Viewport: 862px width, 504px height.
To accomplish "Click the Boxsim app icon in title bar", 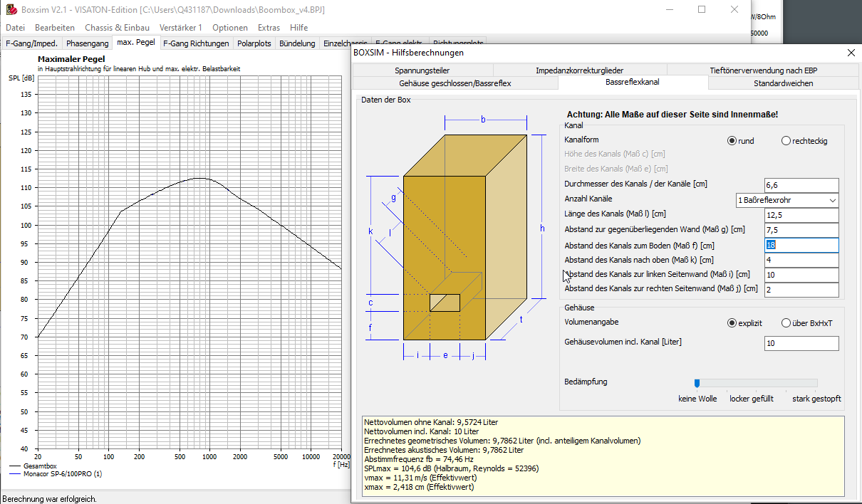I will [x=11, y=10].
